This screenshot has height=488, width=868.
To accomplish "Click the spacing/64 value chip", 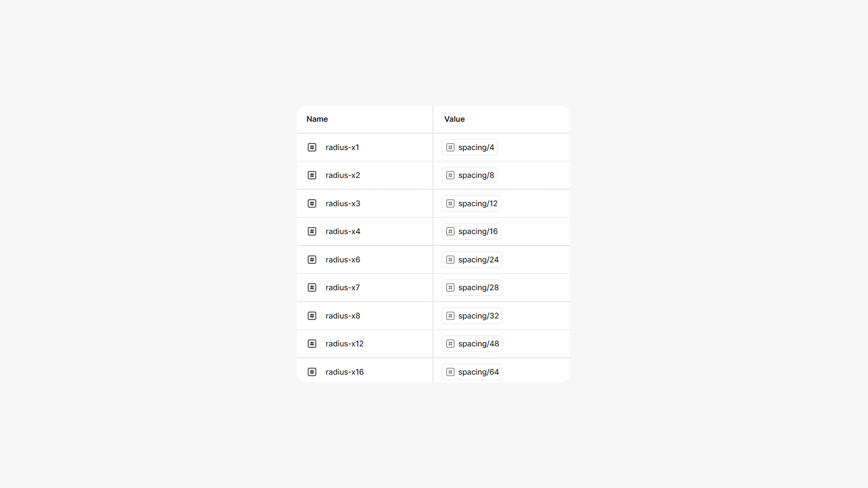I will point(472,372).
